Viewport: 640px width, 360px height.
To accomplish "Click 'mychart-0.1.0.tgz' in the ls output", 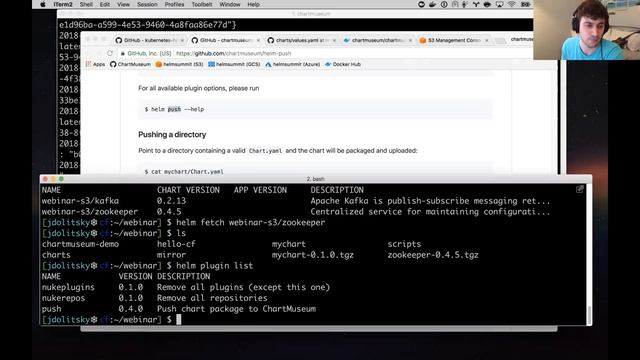I will point(313,255).
